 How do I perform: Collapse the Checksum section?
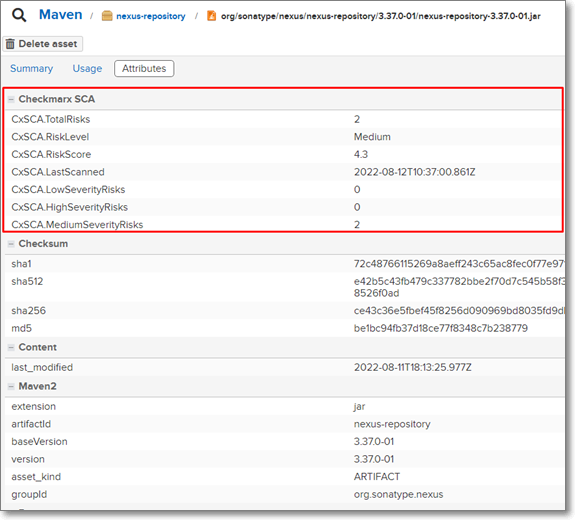[x=11, y=244]
